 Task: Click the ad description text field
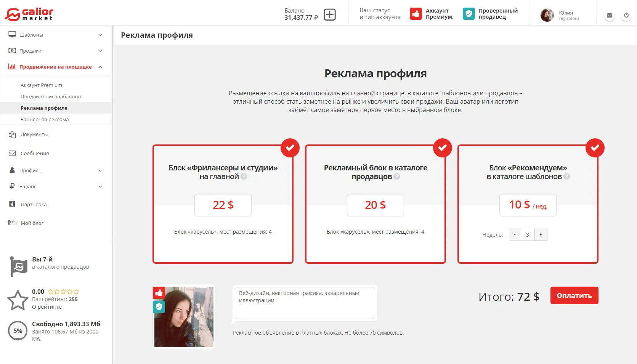coord(305,303)
